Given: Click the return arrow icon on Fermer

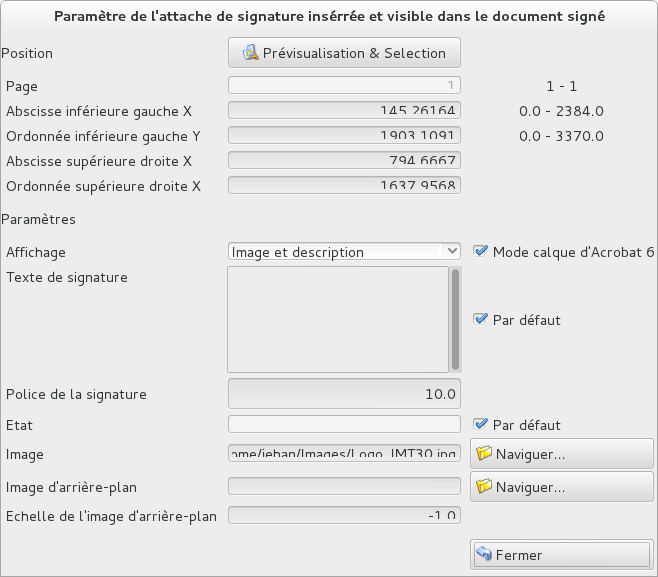Looking at the screenshot, I should 484,555.
